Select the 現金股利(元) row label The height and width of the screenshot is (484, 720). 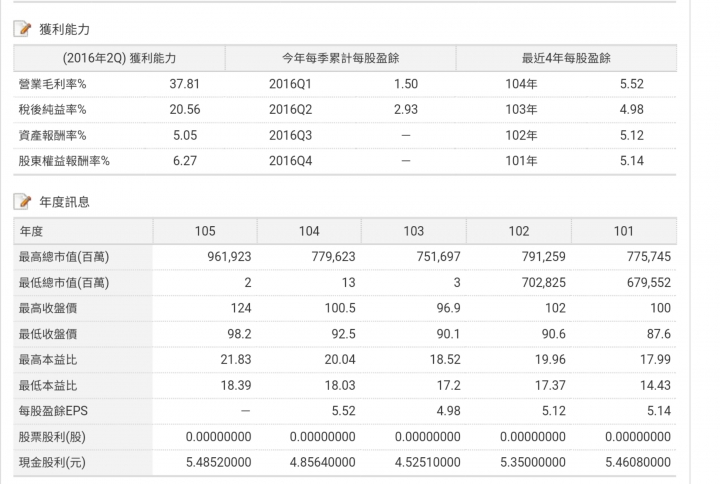coord(52,462)
